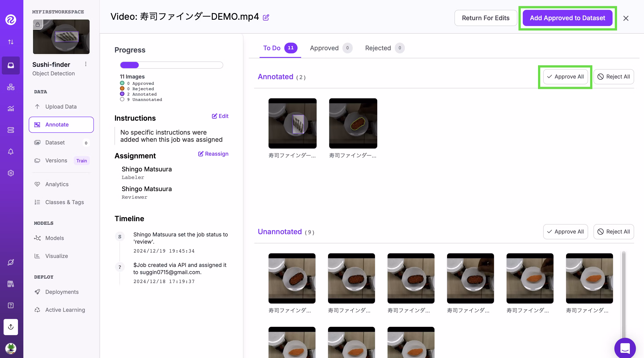Viewport: 644px width, 358px height.
Task: Click the project thumbnail image in sidebar
Action: (61, 37)
